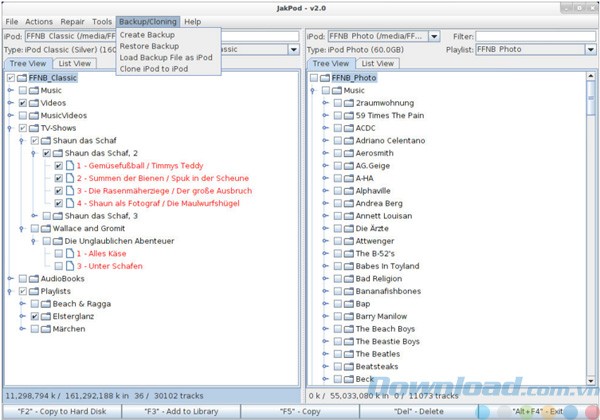Click the AudioBooks folder icon

point(33,278)
